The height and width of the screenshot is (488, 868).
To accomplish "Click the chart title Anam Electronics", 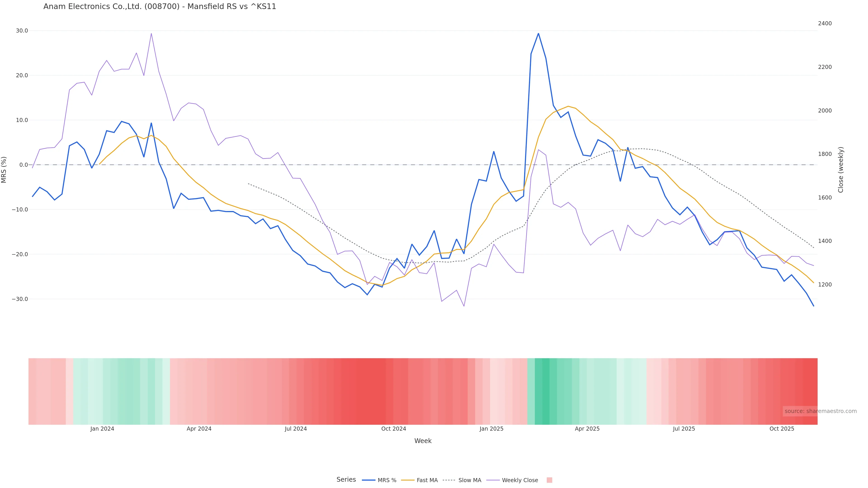I will [x=160, y=7].
